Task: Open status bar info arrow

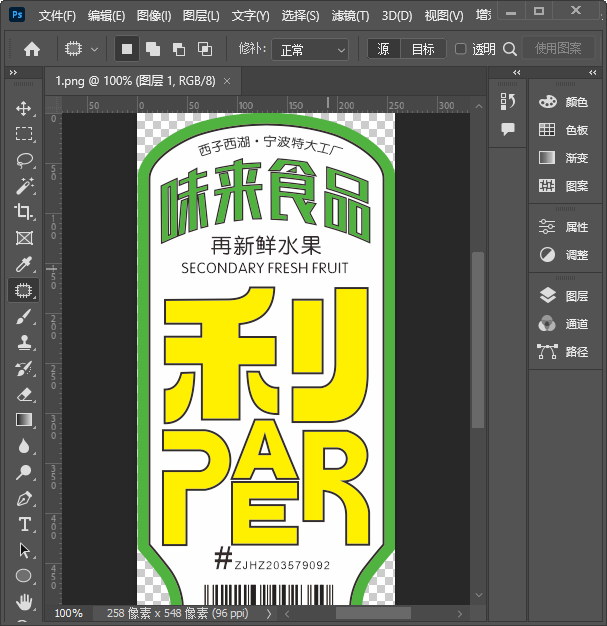Action: point(269,613)
